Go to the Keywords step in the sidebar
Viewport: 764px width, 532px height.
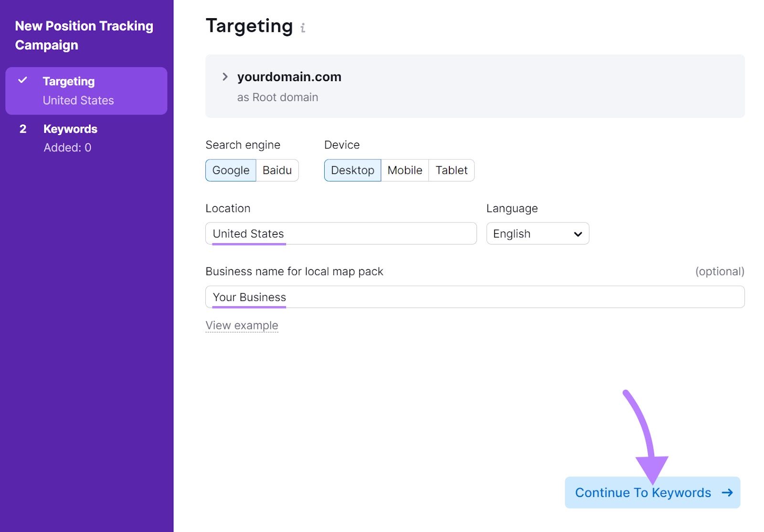click(x=70, y=128)
